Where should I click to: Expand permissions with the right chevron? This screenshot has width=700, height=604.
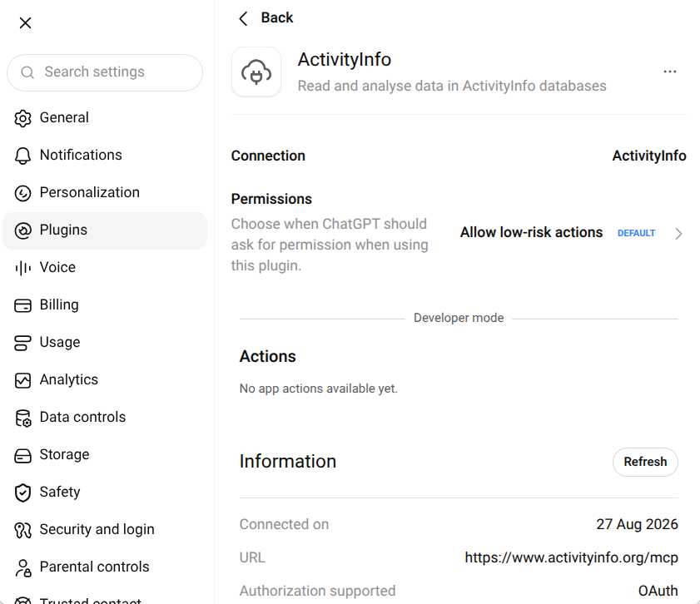point(678,234)
